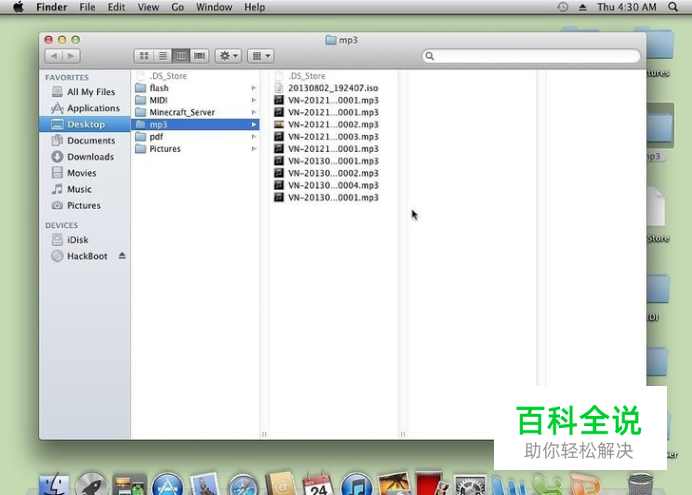The height and width of the screenshot is (495, 692).
Task: Open Downloads in the sidebar
Action: point(83,157)
